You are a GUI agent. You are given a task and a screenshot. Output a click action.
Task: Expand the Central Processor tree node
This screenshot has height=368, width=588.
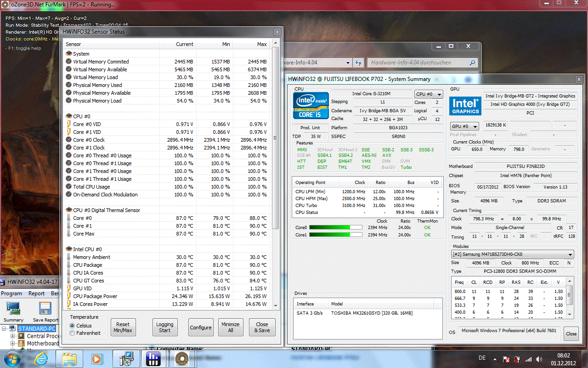pyautogui.click(x=13, y=336)
